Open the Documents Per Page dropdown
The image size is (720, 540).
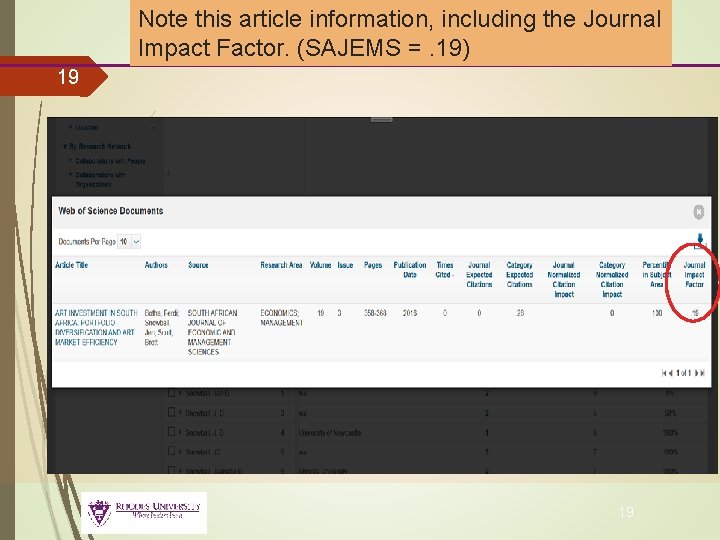coord(129,242)
